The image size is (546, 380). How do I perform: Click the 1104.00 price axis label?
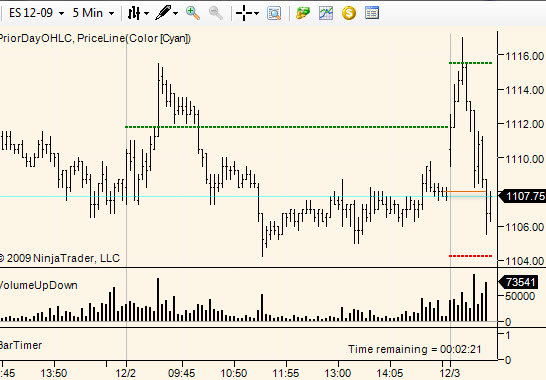click(x=524, y=261)
